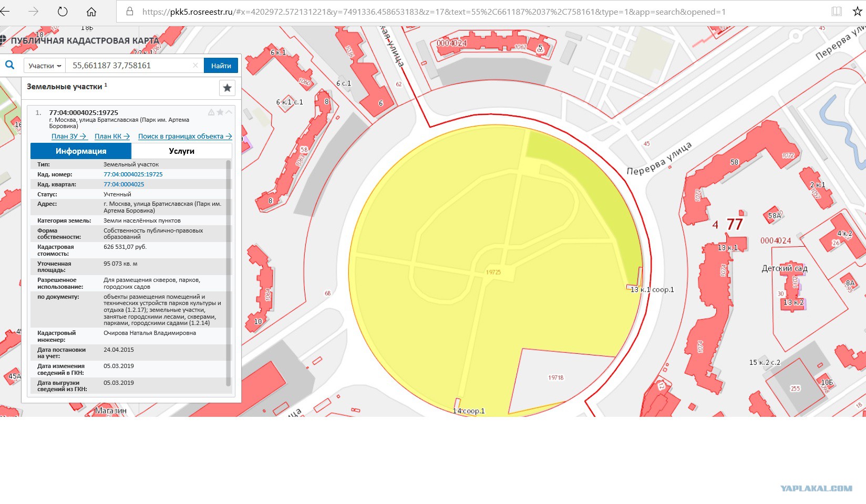Click the bold result title 77:04:0004025:19725
Image resolution: width=866 pixels, height=504 pixels.
point(84,112)
